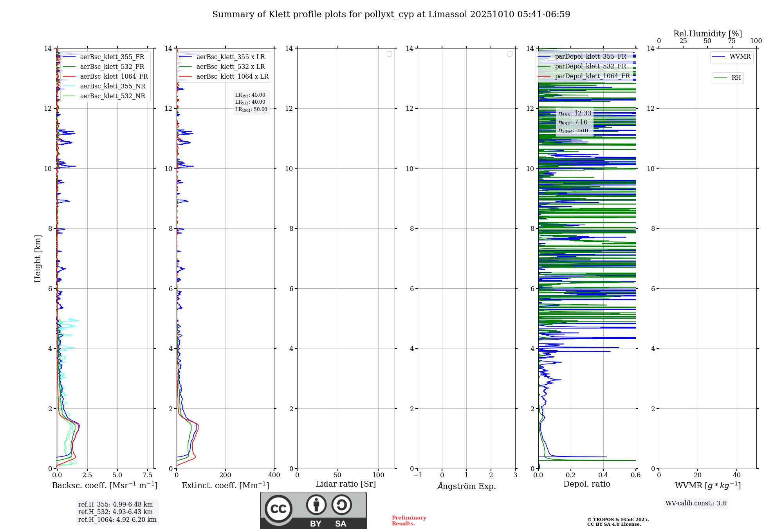Click the LR355 lidar ratio values box
This screenshot has width=783, height=532.
[251, 102]
